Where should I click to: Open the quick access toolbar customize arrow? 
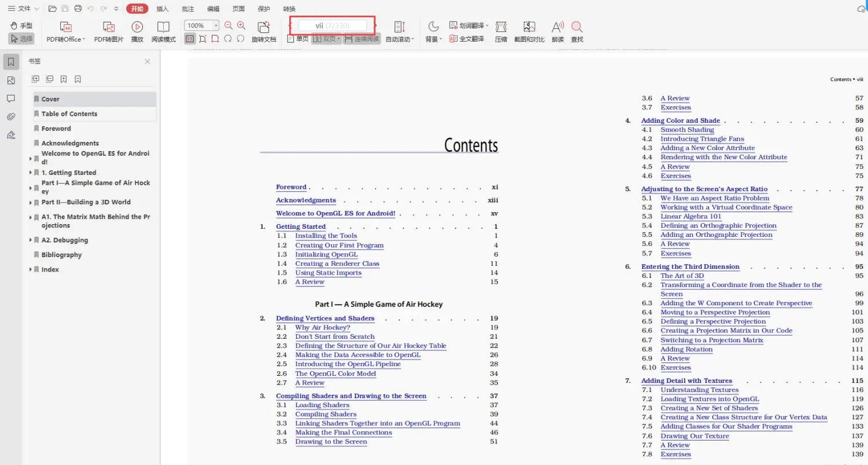[x=116, y=9]
